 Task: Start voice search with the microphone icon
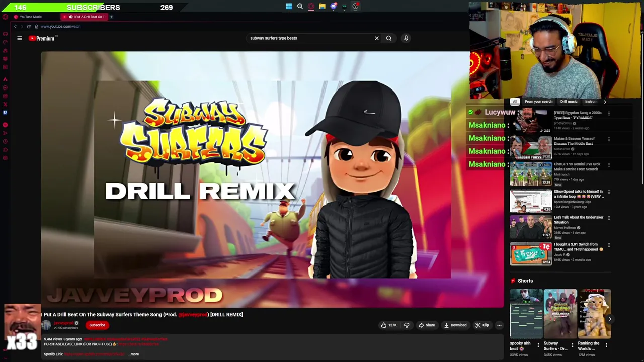pos(406,38)
